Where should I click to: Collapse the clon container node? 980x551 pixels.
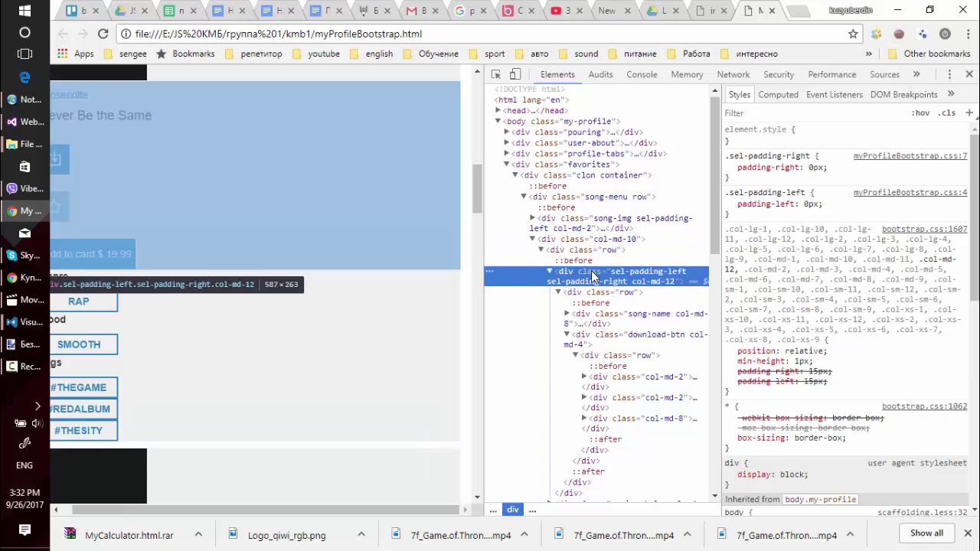coord(515,175)
